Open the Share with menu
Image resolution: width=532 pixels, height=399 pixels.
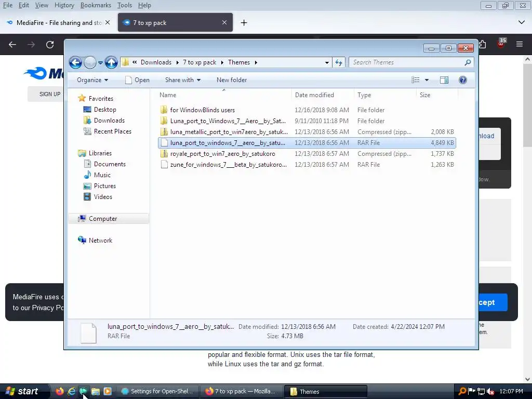pos(182,80)
